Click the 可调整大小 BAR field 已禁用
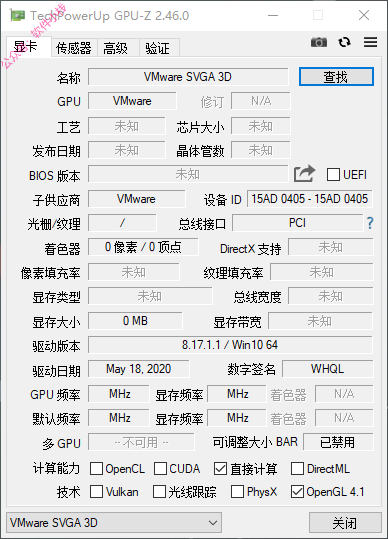This screenshot has height=539, width=388. coord(338,442)
